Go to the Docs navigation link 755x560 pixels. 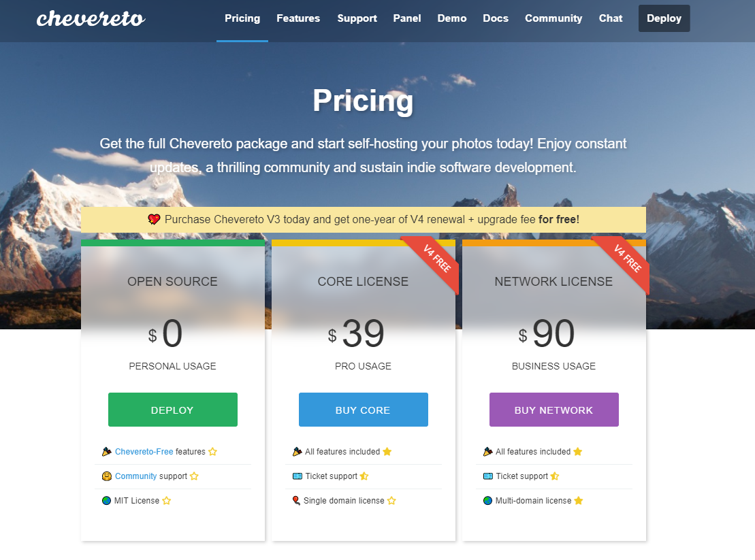click(496, 18)
